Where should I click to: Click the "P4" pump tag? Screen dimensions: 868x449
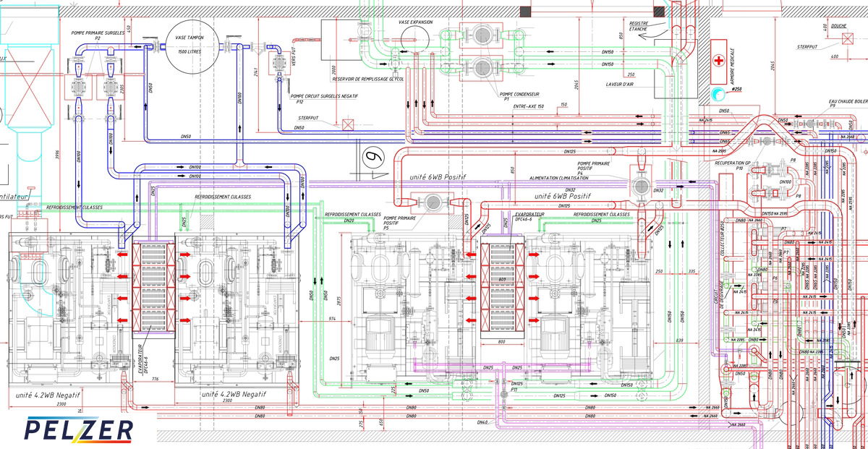(x=580, y=173)
